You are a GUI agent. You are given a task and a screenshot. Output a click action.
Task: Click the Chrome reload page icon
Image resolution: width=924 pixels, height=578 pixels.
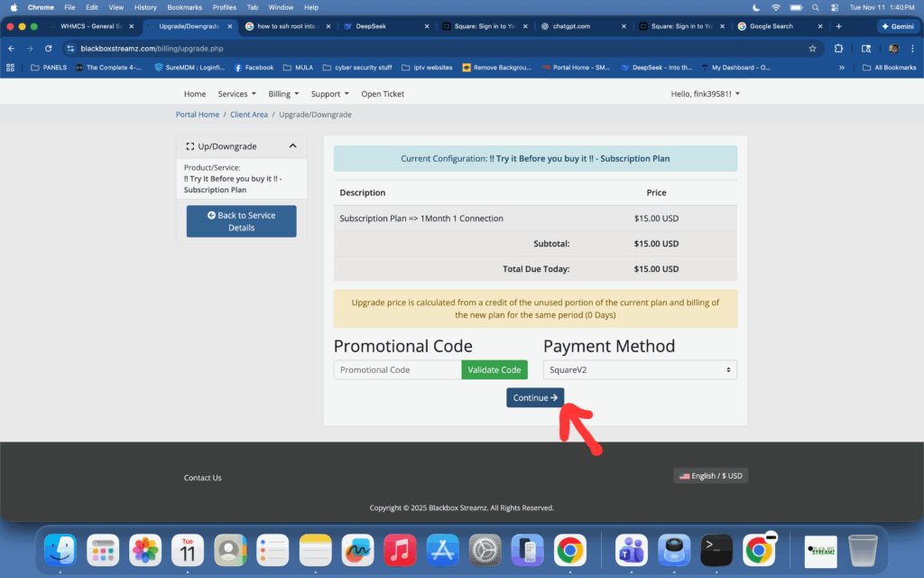tap(48, 48)
